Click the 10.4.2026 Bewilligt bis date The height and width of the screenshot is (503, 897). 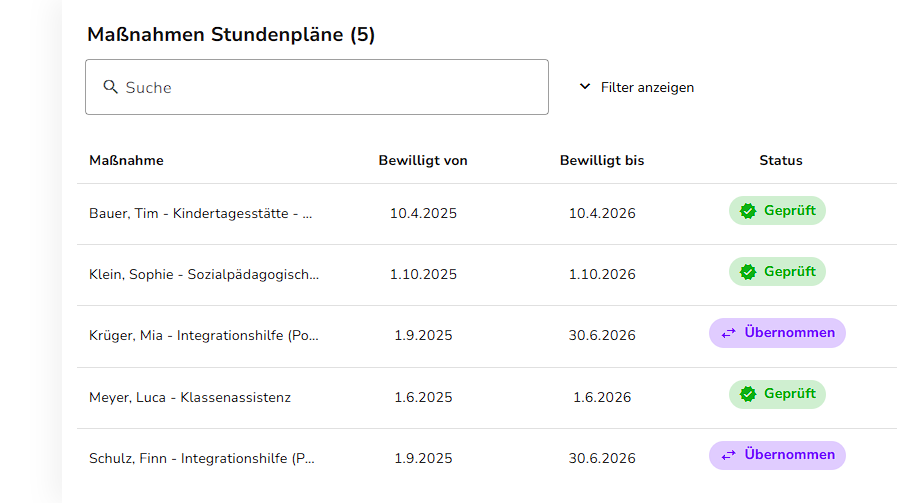(x=602, y=213)
